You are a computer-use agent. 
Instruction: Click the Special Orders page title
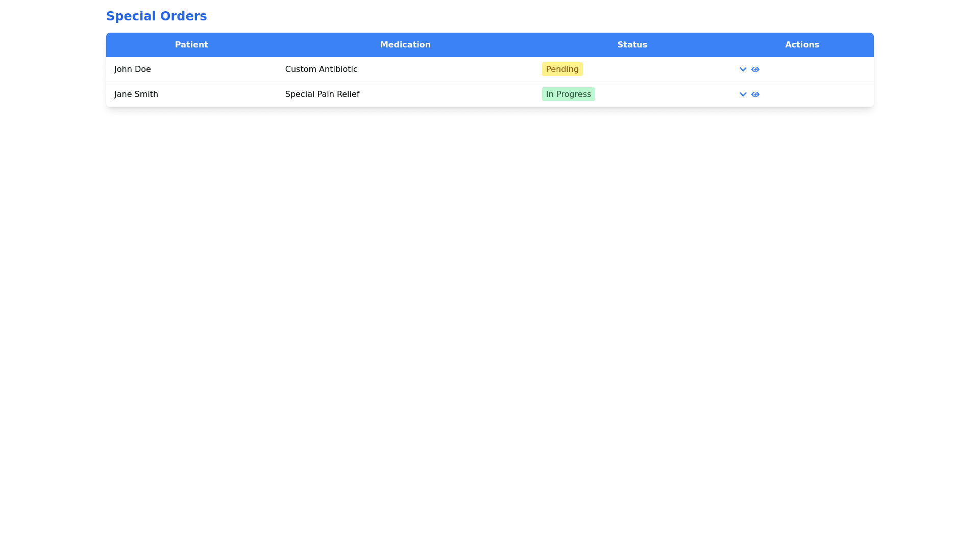pyautogui.click(x=156, y=16)
